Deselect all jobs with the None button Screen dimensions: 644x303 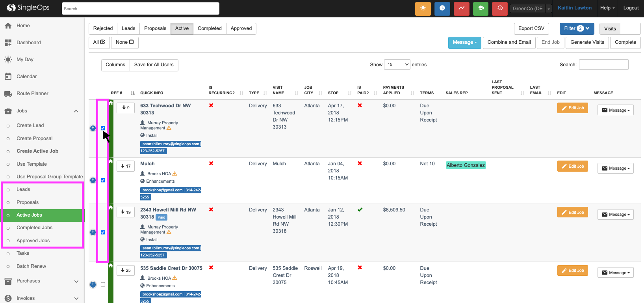(x=125, y=42)
